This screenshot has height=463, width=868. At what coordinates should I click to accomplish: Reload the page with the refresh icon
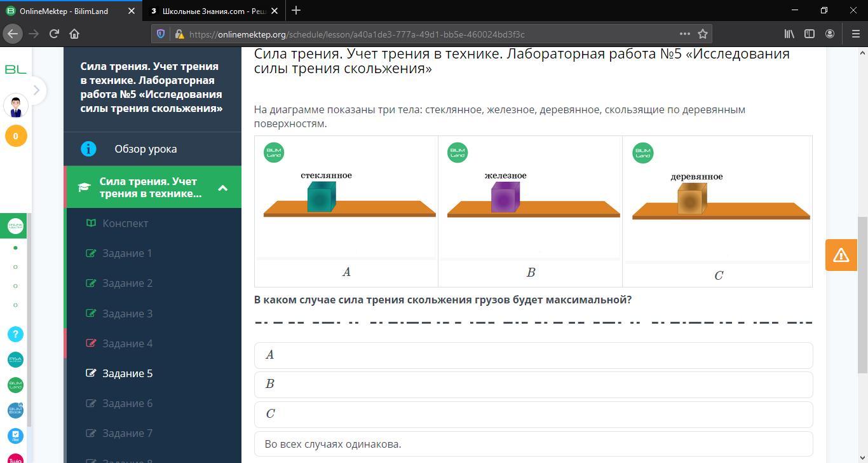pyautogui.click(x=54, y=34)
